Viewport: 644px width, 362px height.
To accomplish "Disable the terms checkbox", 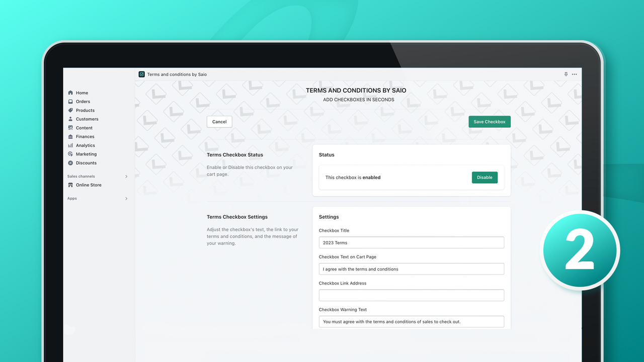I will pos(485,177).
